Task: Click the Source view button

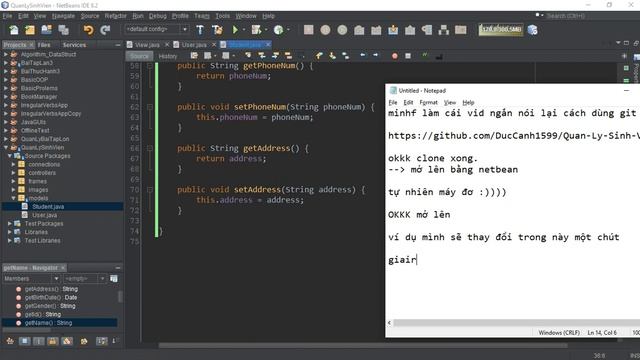Action: [139, 56]
